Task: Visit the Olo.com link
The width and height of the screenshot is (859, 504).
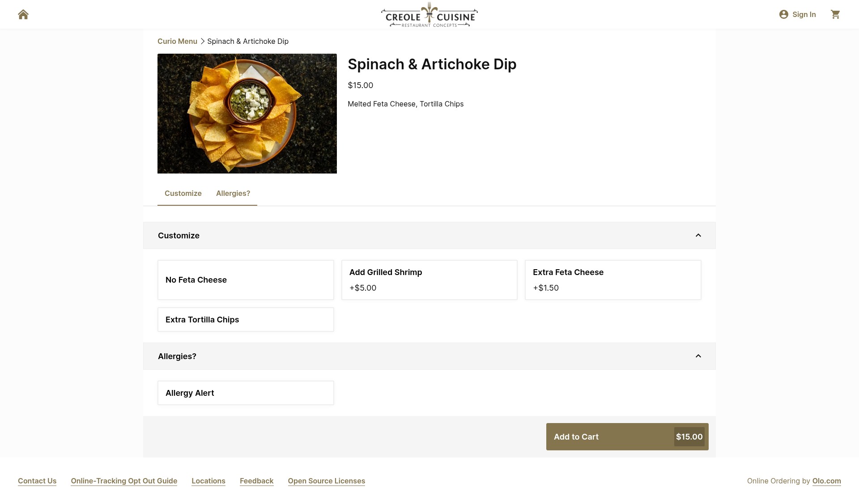Action: point(826,481)
